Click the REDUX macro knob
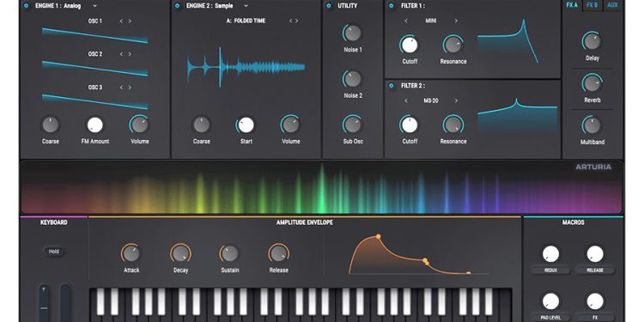The image size is (644, 322). coord(550,254)
